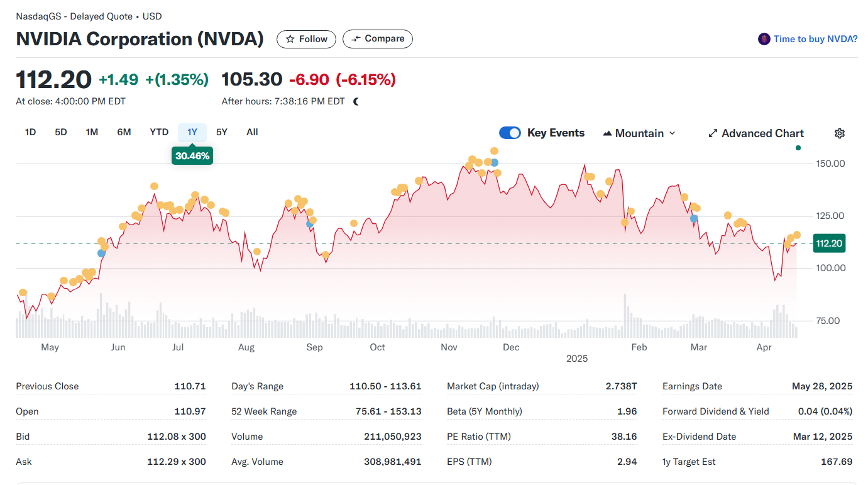Click the PE Ratio (TTM) label
Viewport: 868px width, 485px height.
[x=480, y=437]
